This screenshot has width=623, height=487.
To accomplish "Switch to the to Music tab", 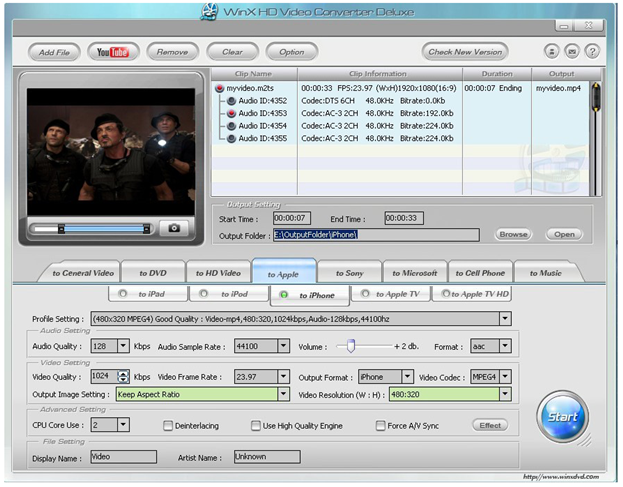I will coord(546,273).
